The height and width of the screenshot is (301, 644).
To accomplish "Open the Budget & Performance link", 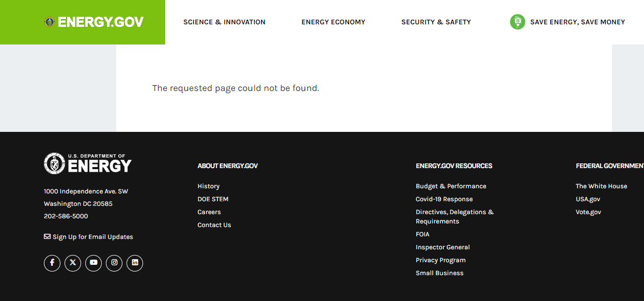I will point(451,186).
